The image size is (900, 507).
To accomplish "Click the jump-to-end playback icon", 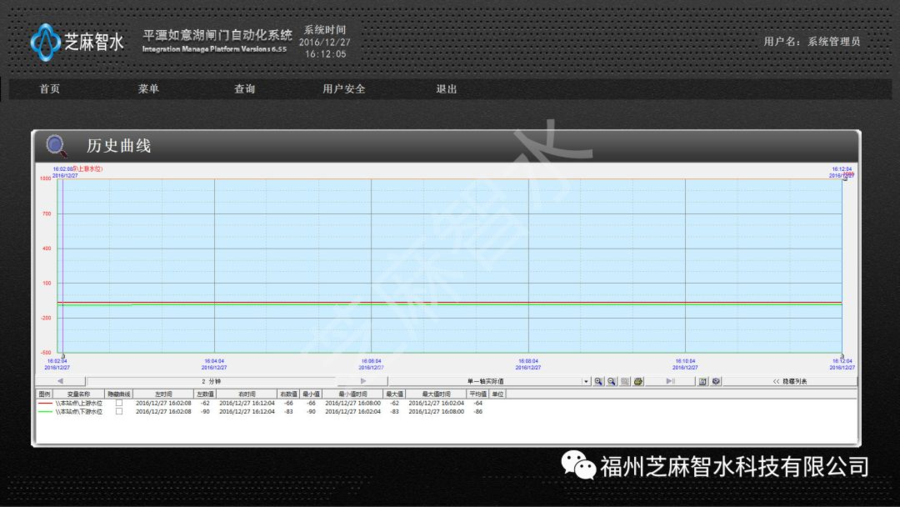I will 670,381.
